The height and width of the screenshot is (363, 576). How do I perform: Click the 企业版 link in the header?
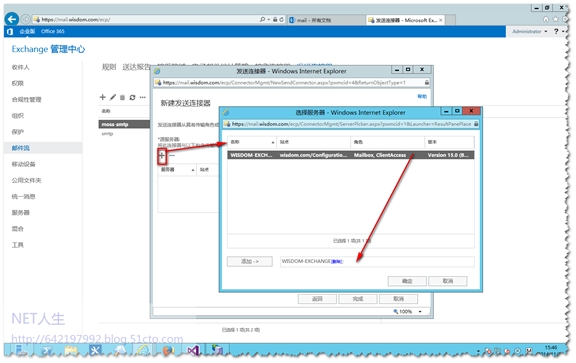click(x=27, y=32)
